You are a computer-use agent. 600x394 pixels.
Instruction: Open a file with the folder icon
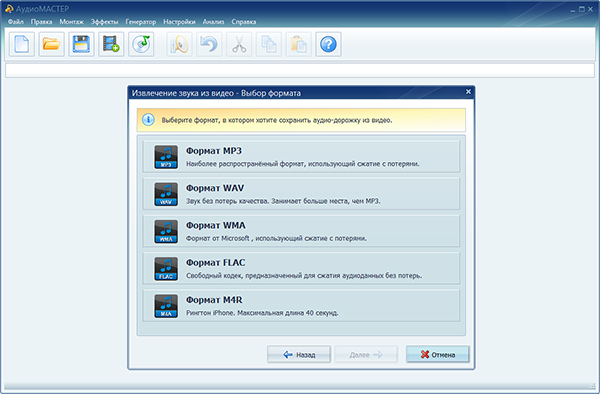tap(52, 44)
